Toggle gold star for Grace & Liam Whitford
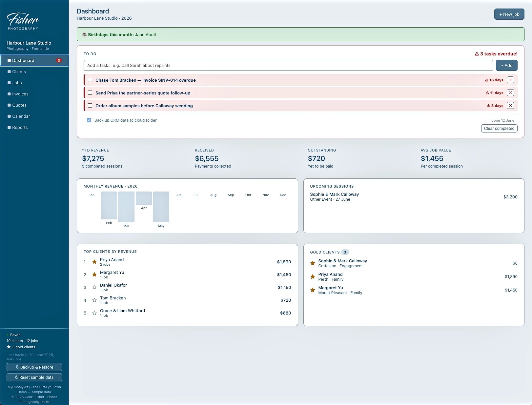532x405 pixels. 94,313
